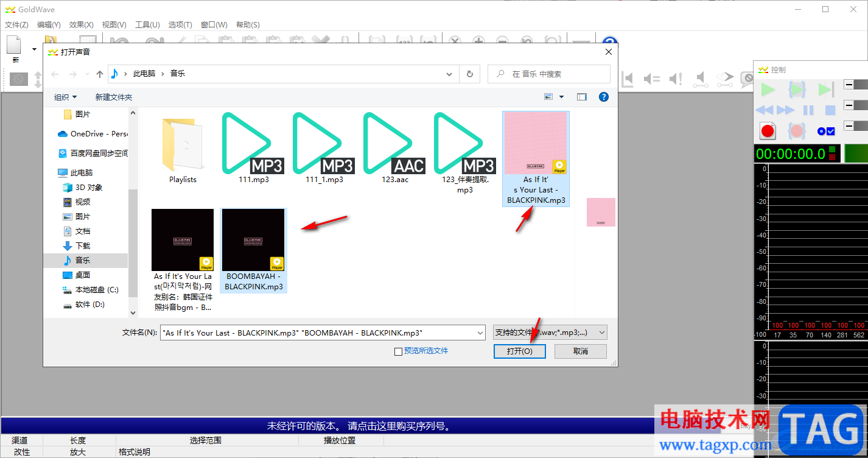868x458 pixels.
Task: Select 此电脑 in navigation tree
Action: [x=82, y=172]
